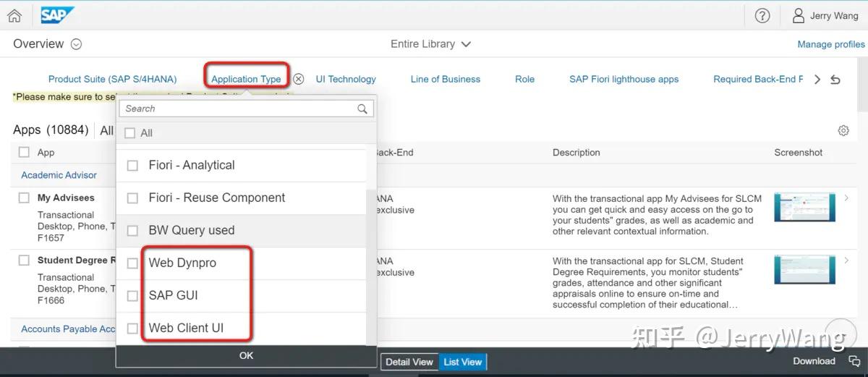Viewport: 868px width, 377px height.
Task: Open Student Degree screenshot thumbnail
Action: tap(804, 269)
